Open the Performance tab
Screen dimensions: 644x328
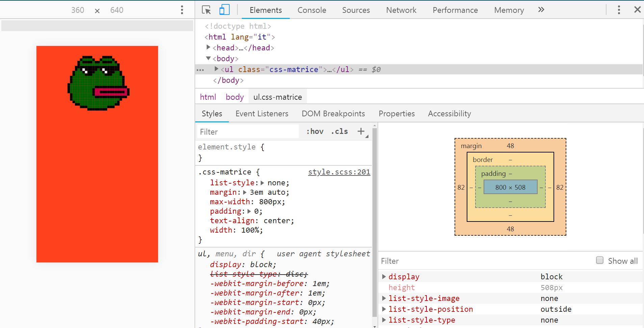click(x=455, y=10)
